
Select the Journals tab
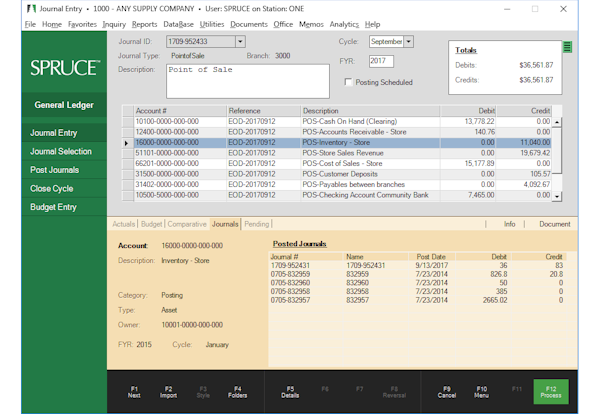[x=225, y=224]
